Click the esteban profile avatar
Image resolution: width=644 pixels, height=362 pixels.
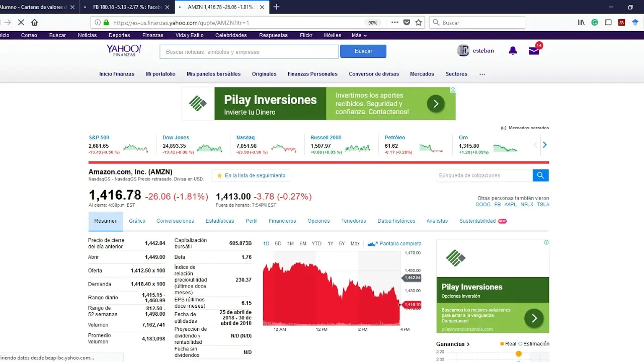(463, 51)
